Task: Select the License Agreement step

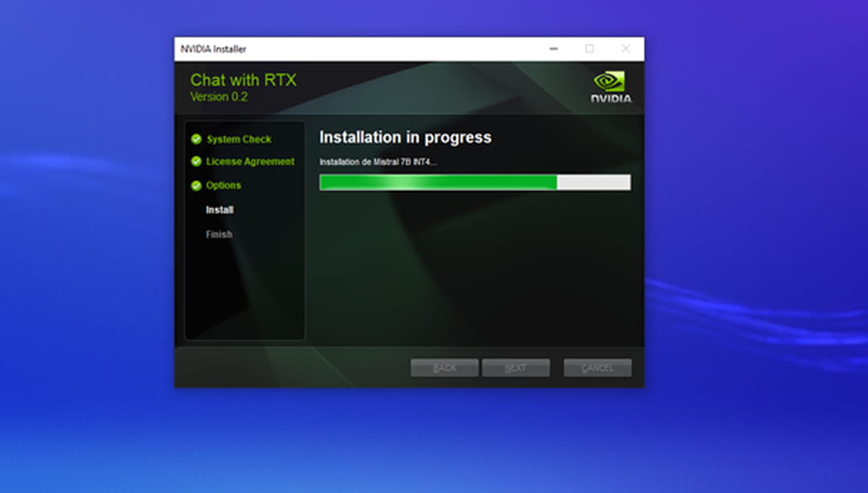Action: [x=250, y=161]
